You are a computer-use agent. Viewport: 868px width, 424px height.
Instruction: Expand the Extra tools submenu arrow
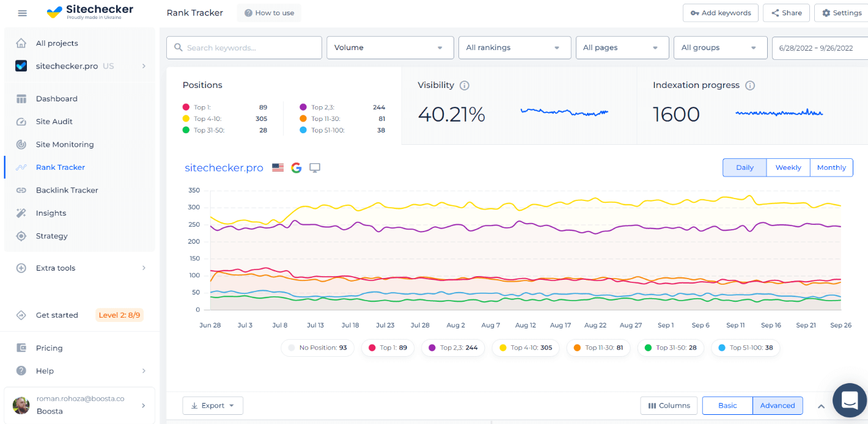click(144, 268)
